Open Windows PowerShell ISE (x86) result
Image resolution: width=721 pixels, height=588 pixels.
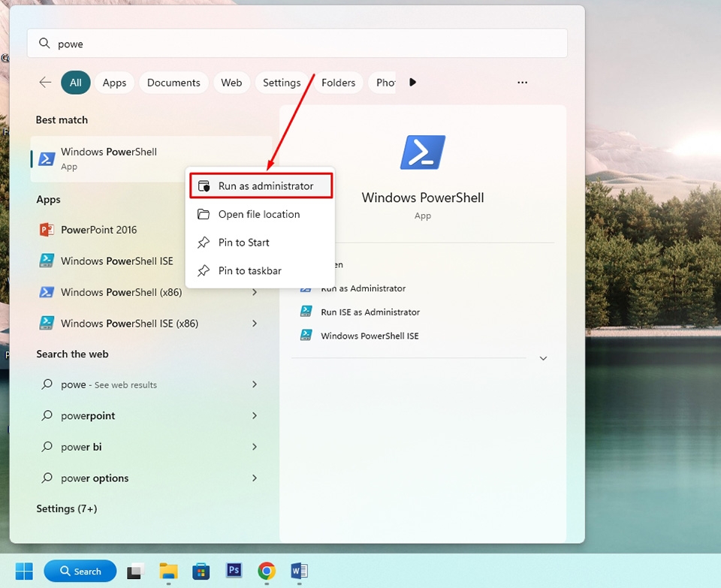[129, 323]
